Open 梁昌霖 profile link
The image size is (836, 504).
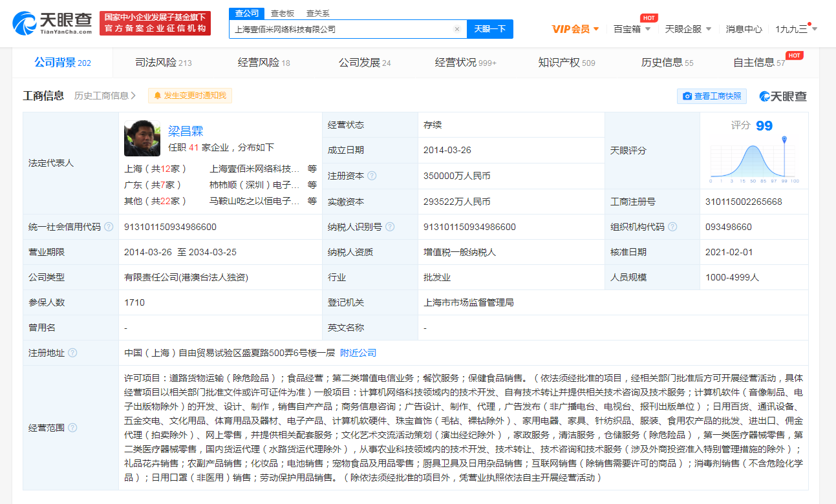186,131
